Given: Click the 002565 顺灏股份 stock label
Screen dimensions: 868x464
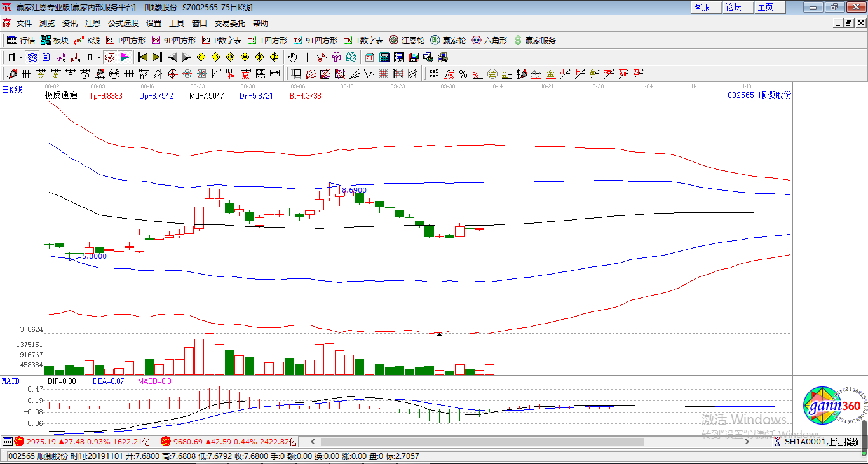Looking at the screenshot, I should (x=759, y=95).
